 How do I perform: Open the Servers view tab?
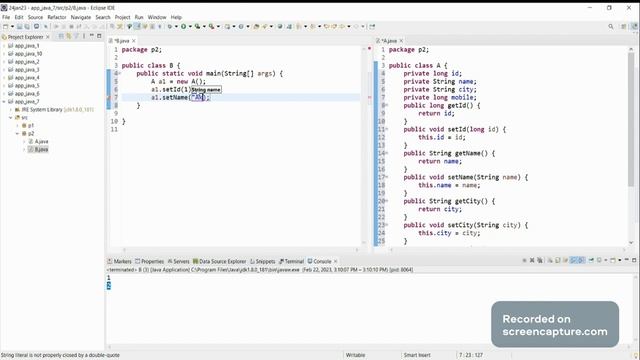pos(178,261)
